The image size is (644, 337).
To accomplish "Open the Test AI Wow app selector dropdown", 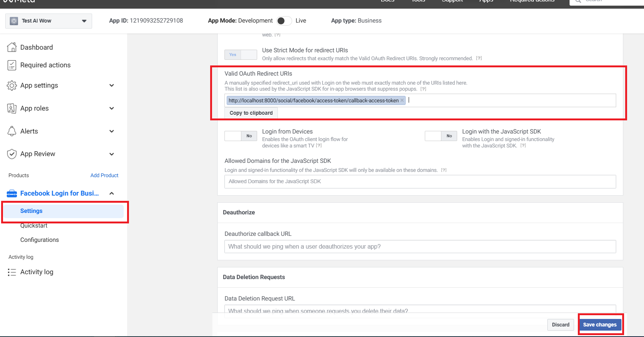I will point(48,21).
